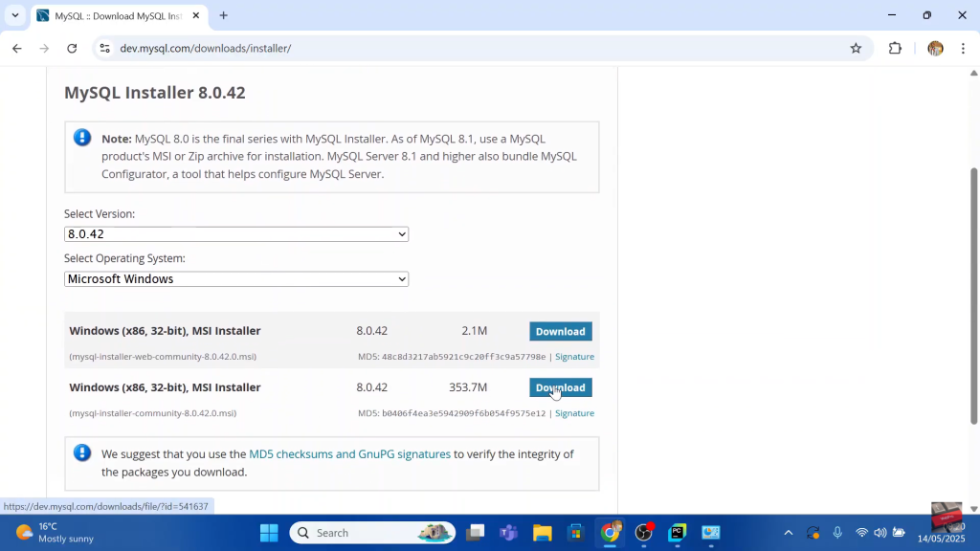Screen dimensions: 980x551
Task: Open OBS Studio taskbar icon
Action: (x=643, y=533)
